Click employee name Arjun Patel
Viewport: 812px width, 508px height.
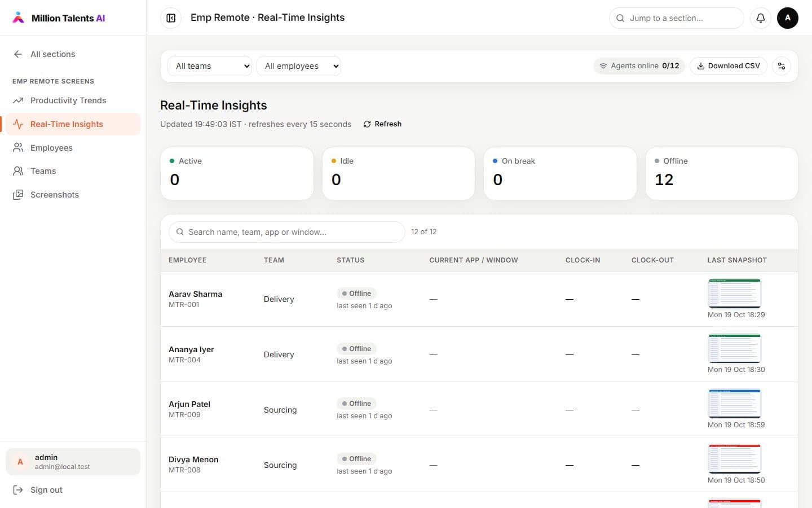(189, 404)
